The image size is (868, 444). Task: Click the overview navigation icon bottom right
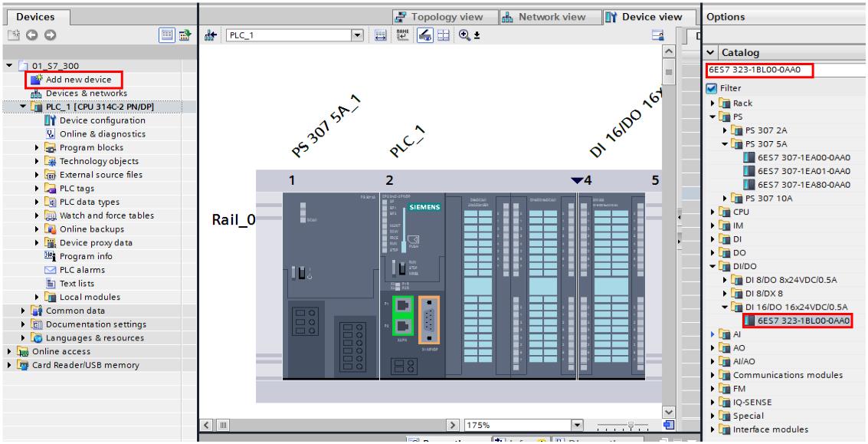(669, 425)
